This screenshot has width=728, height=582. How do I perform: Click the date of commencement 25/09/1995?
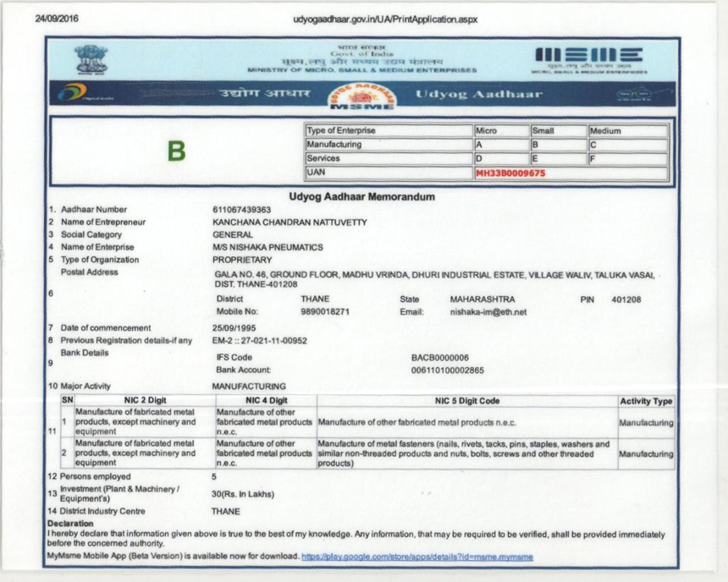click(x=234, y=327)
